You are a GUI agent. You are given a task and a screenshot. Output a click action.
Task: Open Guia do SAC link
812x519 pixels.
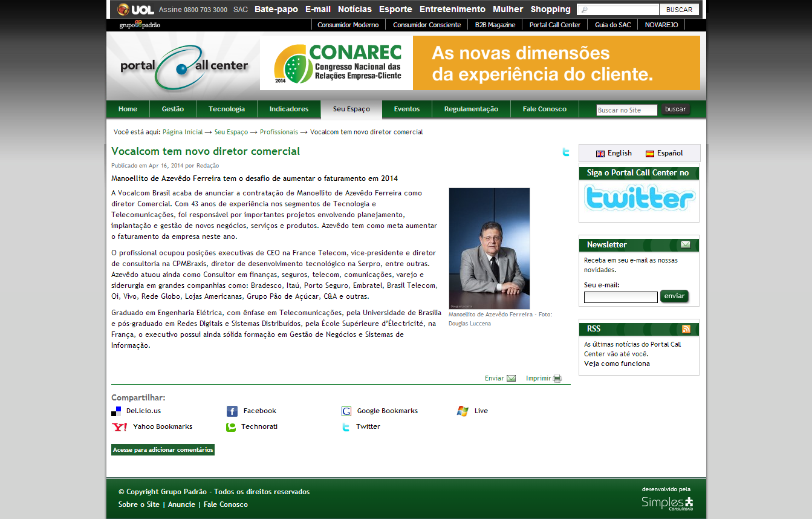(612, 25)
